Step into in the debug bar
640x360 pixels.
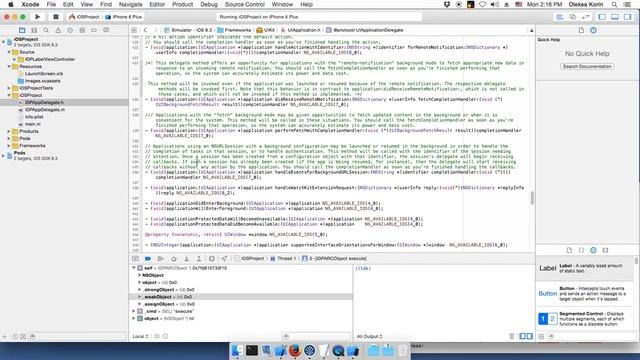187,258
